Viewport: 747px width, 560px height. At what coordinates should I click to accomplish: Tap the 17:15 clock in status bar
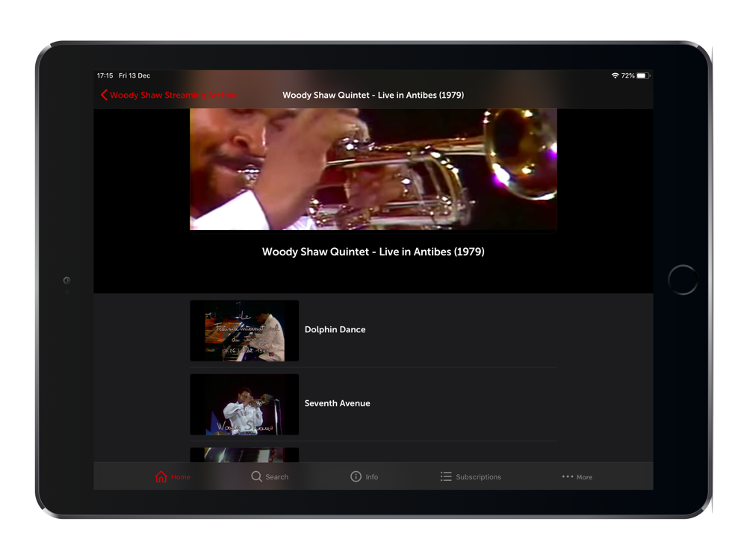click(105, 75)
